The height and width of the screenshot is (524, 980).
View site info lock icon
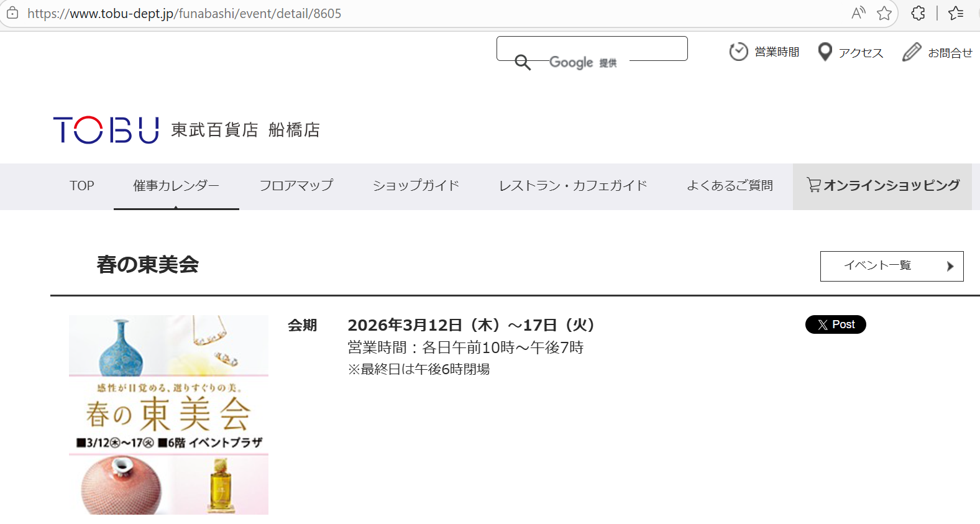[12, 13]
